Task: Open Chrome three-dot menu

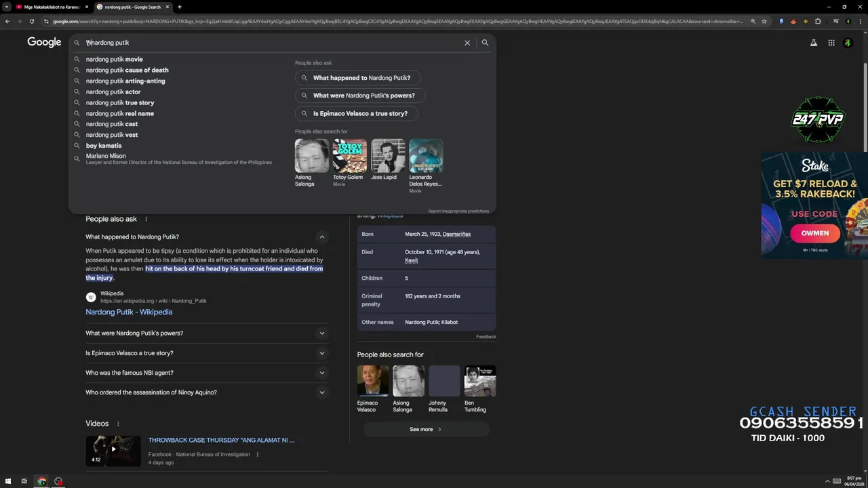Action: (860, 21)
